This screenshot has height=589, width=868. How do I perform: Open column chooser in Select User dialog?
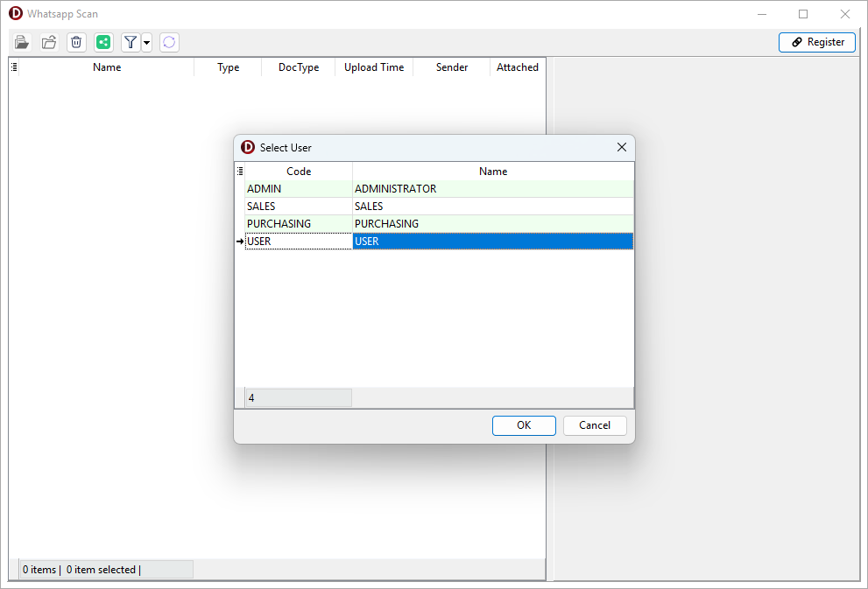point(240,172)
